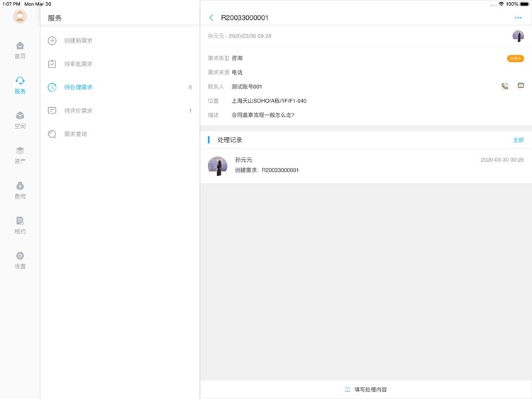Click the 处理中 status badge
Screen dimensions: 532x399
(516, 58)
